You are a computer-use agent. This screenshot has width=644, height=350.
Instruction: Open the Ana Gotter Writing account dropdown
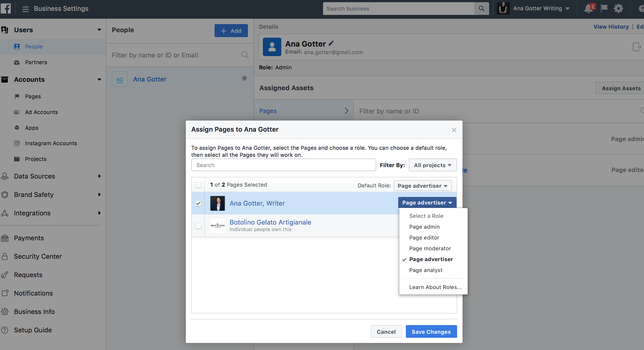[541, 9]
